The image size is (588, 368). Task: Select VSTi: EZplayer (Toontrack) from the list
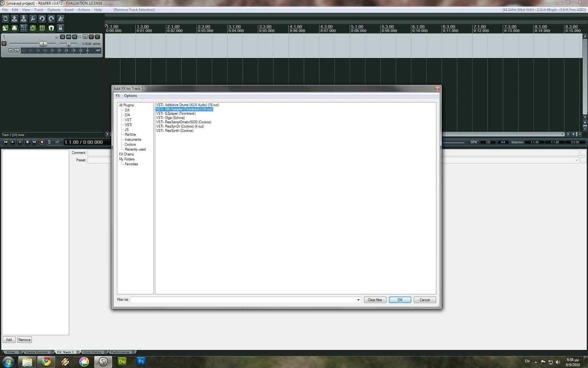(x=176, y=113)
